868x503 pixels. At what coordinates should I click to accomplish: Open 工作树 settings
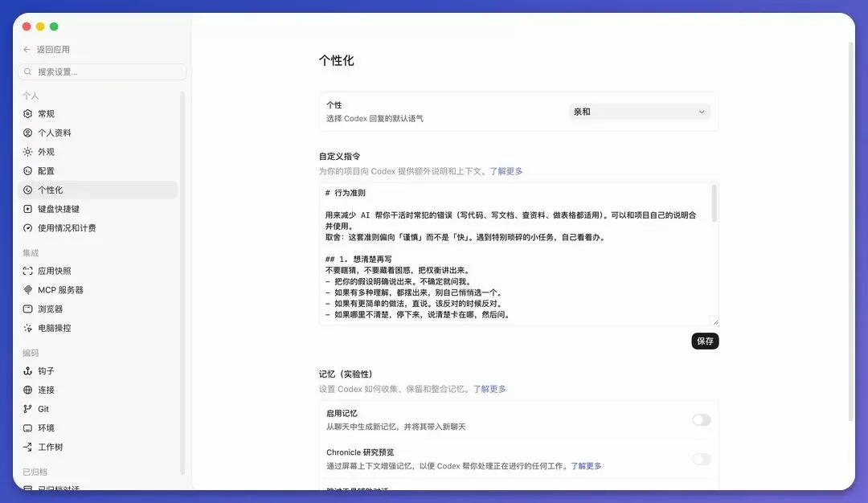click(x=98, y=447)
